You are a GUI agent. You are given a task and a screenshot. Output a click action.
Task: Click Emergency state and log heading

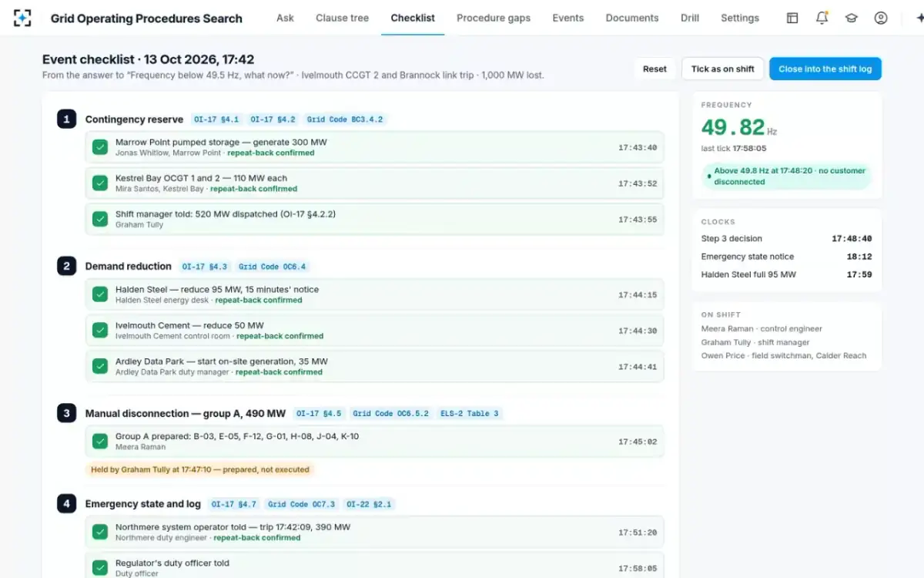(142, 504)
